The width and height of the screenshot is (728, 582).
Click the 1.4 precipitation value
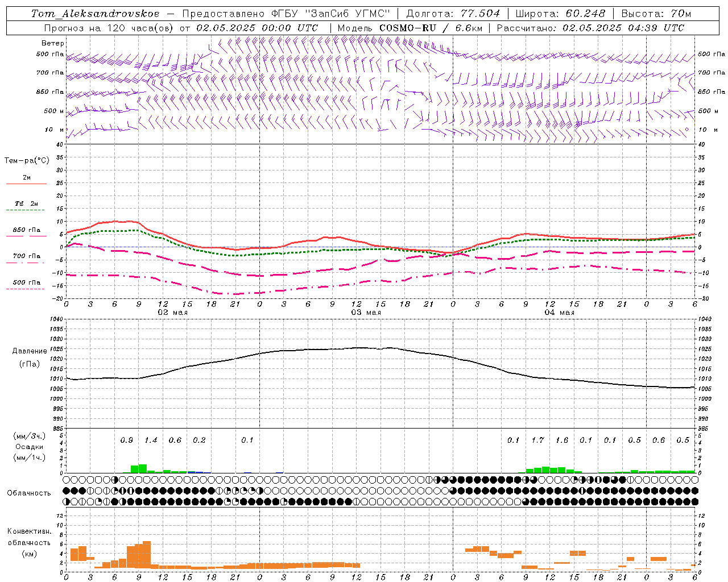point(151,440)
